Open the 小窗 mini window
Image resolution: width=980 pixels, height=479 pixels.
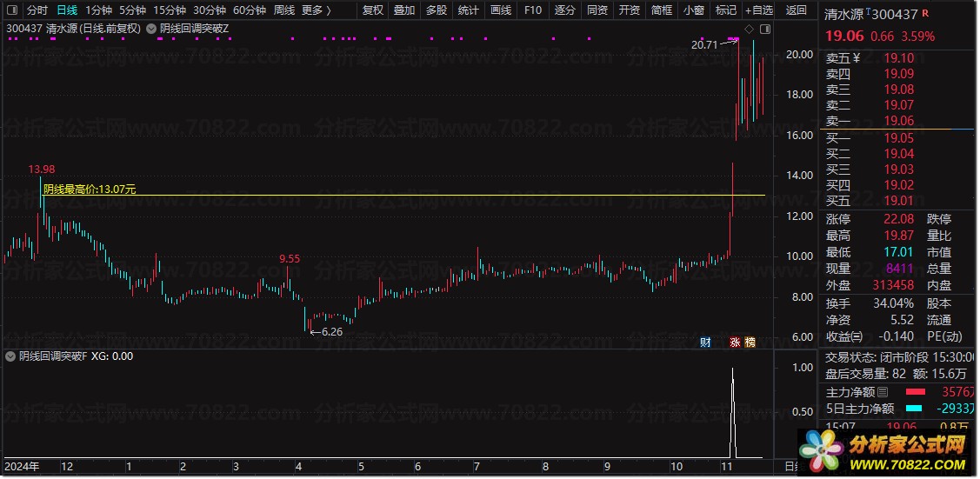click(693, 10)
